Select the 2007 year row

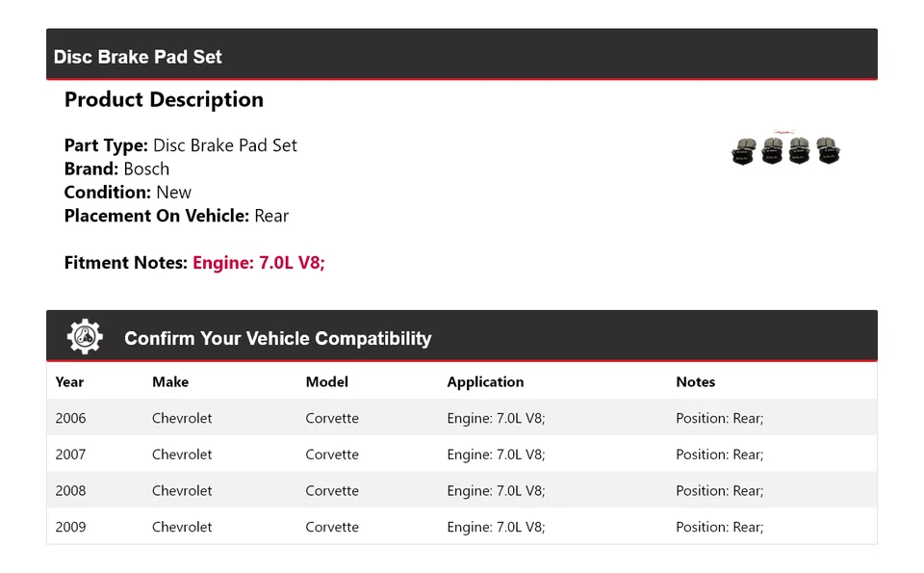70,455
